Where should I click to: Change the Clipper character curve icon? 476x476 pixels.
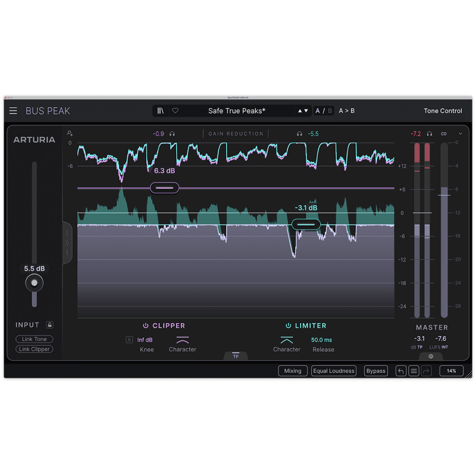tap(183, 339)
